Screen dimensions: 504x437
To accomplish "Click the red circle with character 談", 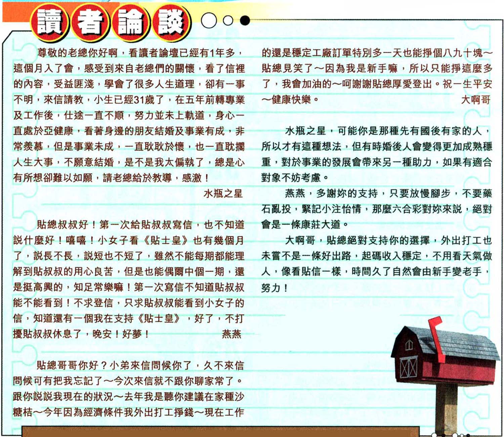I will click(x=171, y=22).
